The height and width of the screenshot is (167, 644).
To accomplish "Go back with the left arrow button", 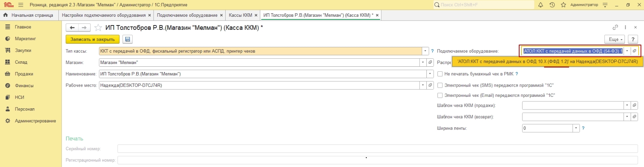I will 72,27.
